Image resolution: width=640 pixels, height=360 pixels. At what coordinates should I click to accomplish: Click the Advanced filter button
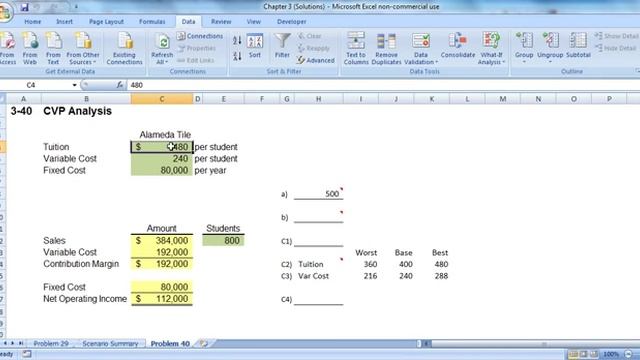[x=316, y=60]
